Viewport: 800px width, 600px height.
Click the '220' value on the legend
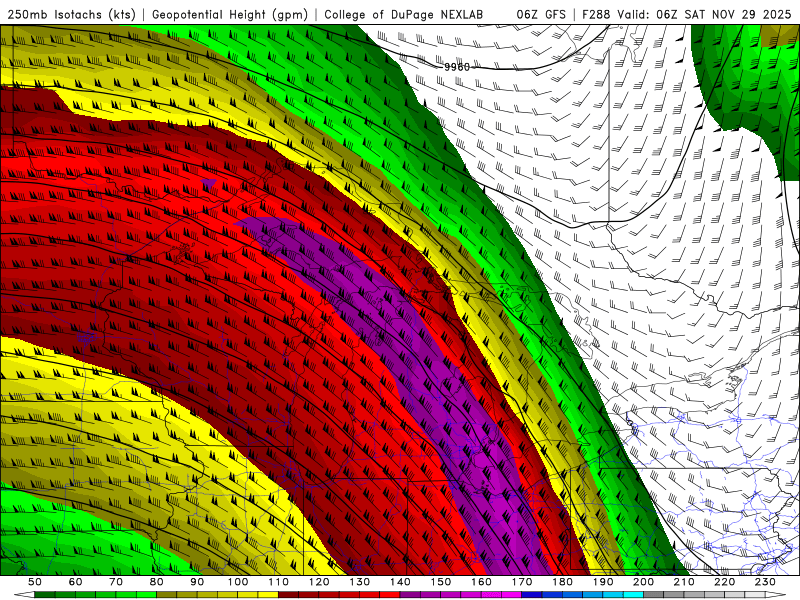pyautogui.click(x=724, y=582)
